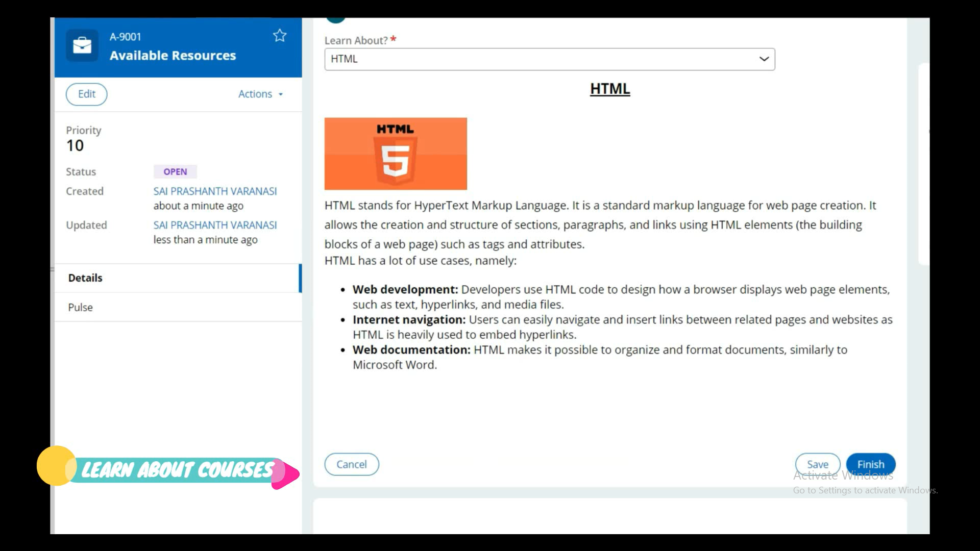Open the Updated by SAI PRASHANTH VARANASI link
This screenshot has height=551, width=980.
click(215, 225)
